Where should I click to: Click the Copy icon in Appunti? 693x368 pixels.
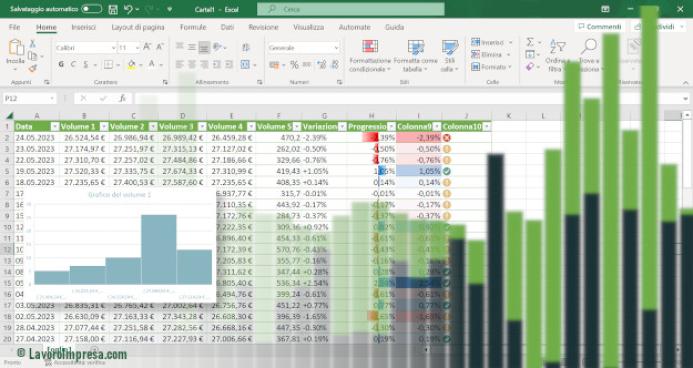pyautogui.click(x=32, y=56)
